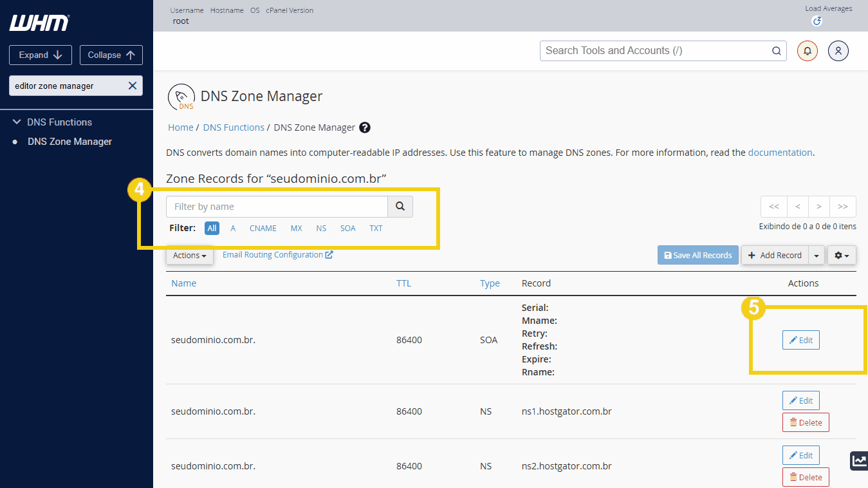Open statistics chart icon at bottom right
The width and height of the screenshot is (868, 488).
pos(859,461)
